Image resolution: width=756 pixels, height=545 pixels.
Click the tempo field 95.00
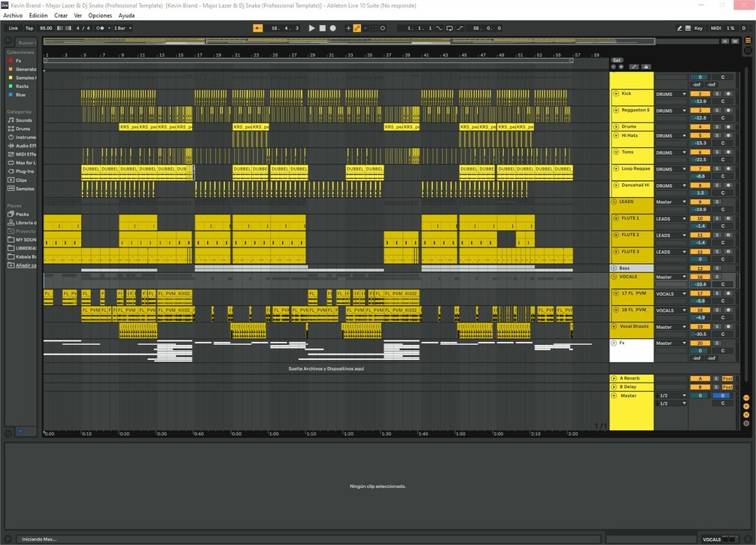46,28
